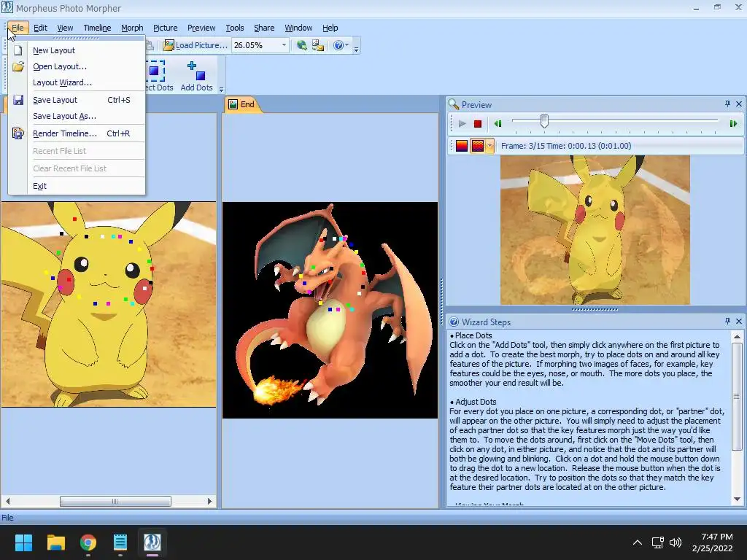Click the Play button in Preview
The image size is (747, 560).
point(462,124)
